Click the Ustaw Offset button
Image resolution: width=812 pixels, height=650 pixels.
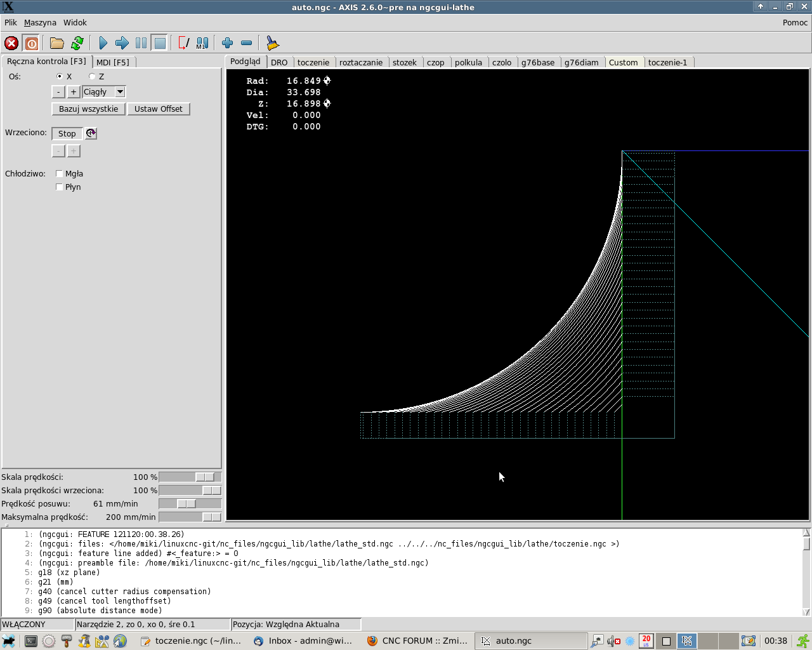point(159,109)
